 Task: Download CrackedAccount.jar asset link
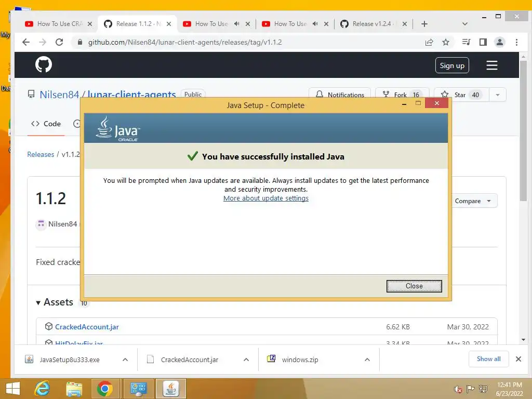[87, 327]
